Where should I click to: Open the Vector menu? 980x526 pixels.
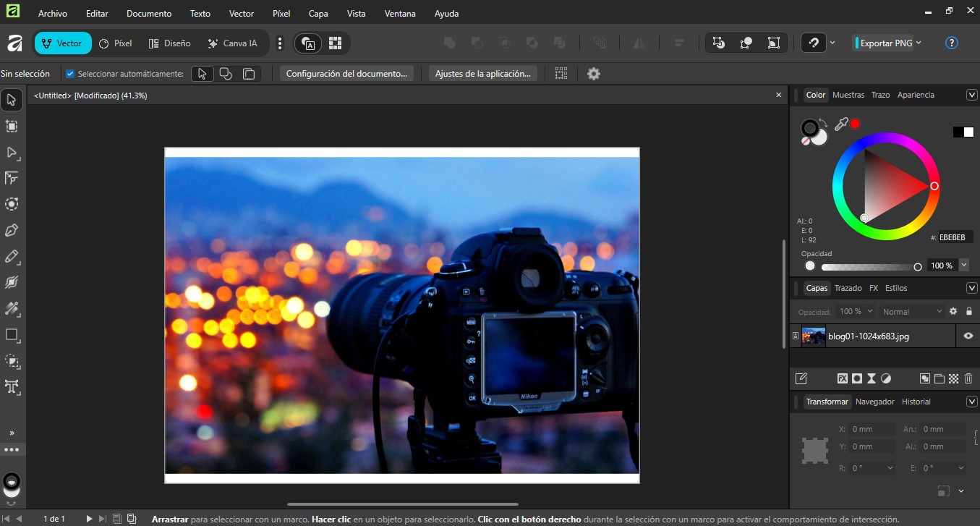click(241, 13)
